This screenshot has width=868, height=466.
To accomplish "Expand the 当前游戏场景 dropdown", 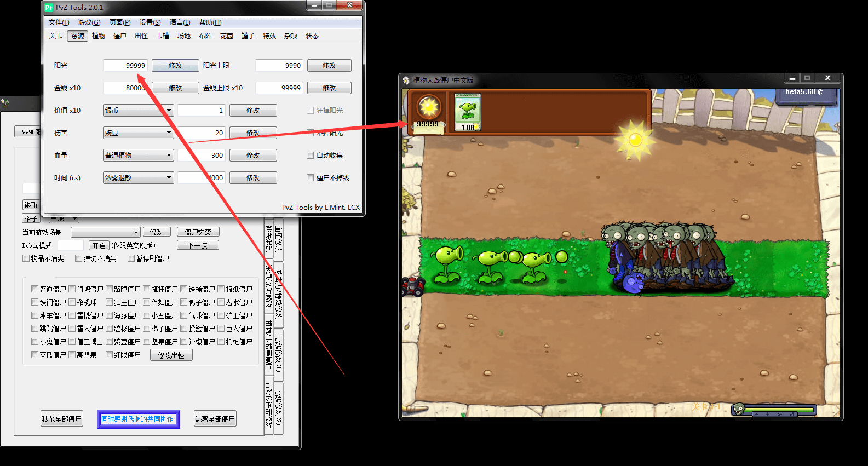I will point(106,232).
